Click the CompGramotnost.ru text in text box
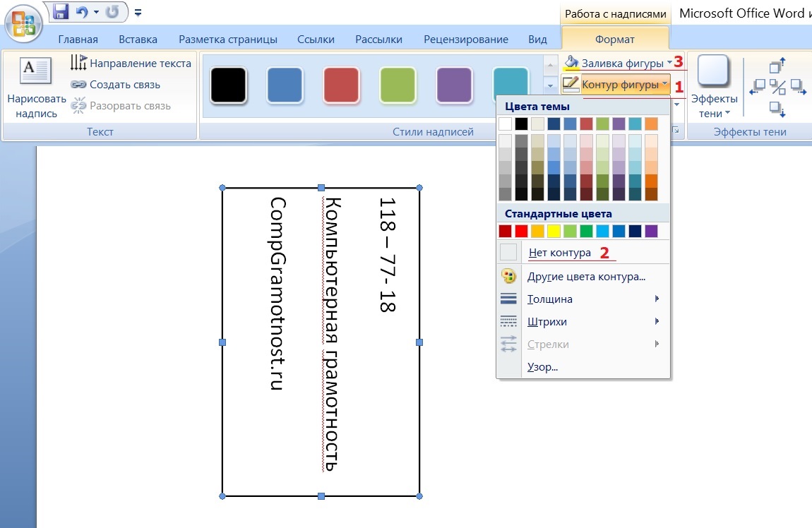This screenshot has width=812, height=528. click(277, 294)
